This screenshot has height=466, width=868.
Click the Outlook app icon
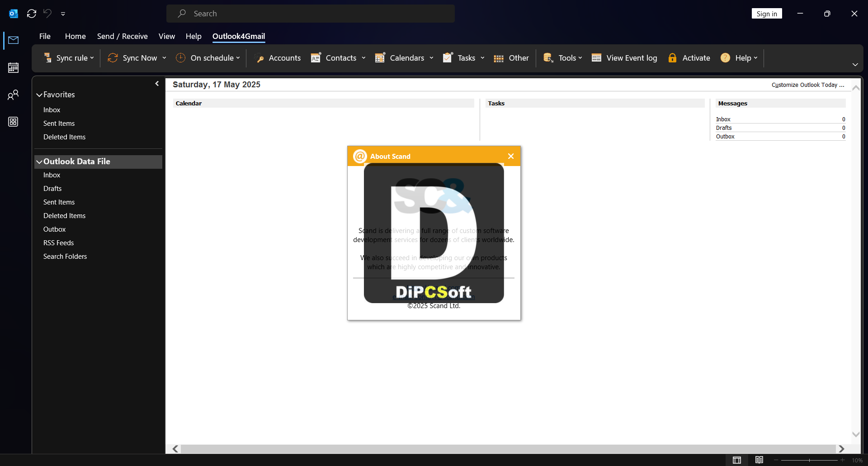(14, 14)
